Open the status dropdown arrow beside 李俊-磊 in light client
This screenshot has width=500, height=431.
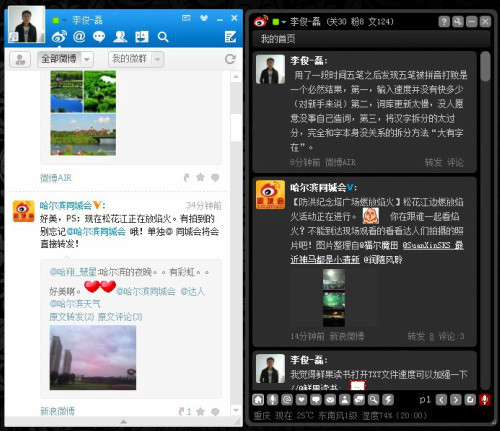64,21
